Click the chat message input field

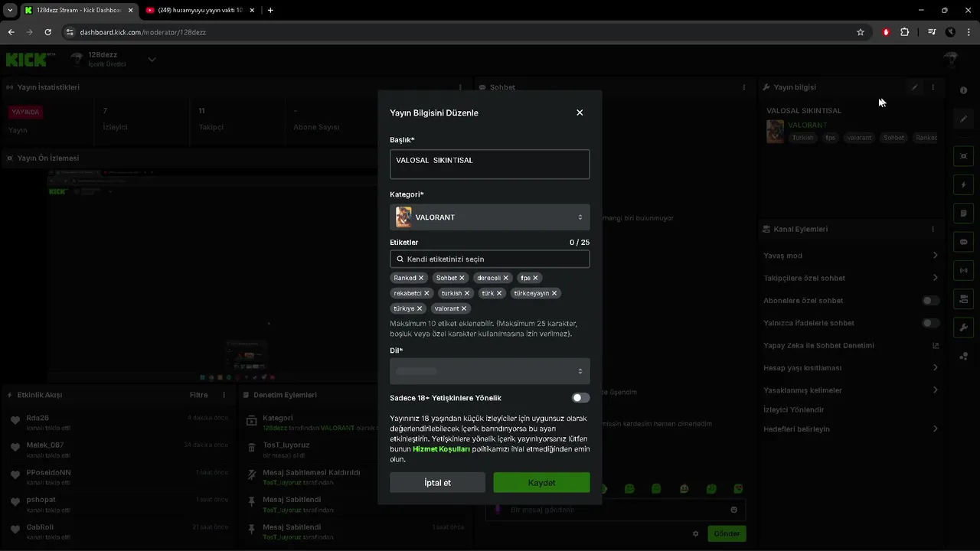coord(616,510)
